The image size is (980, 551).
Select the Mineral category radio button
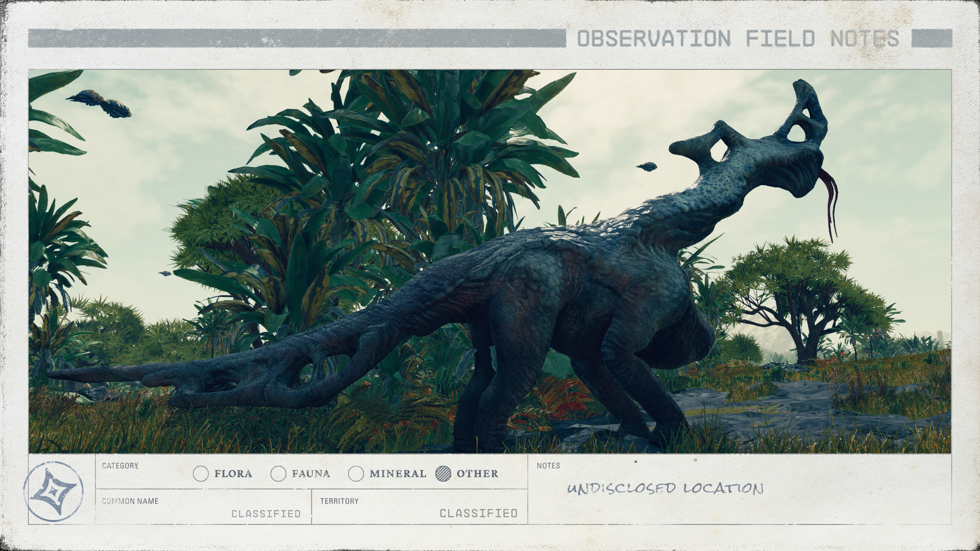(x=356, y=474)
